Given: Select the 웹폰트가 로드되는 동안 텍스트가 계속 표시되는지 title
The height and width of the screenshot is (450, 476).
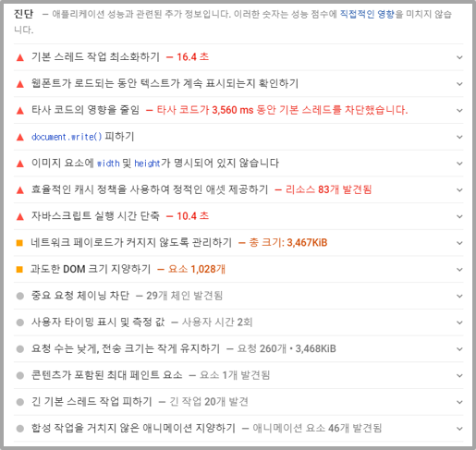Looking at the screenshot, I should point(165,83).
